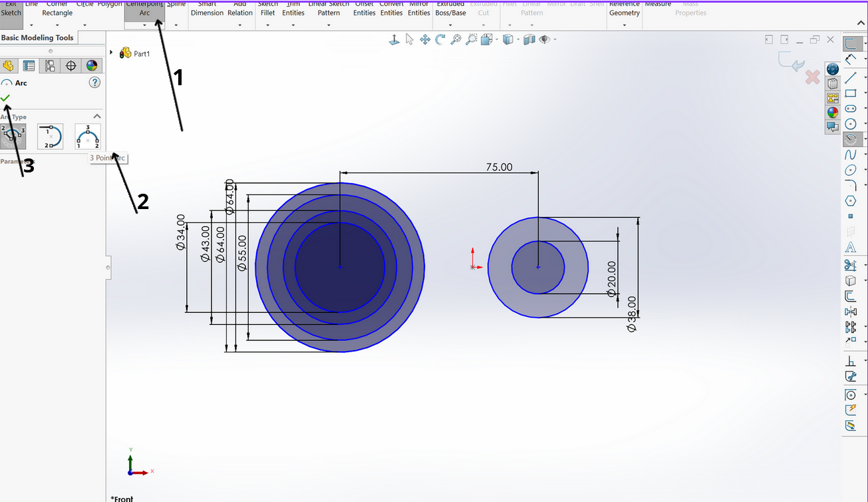This screenshot has height=502, width=868.
Task: Open Centerpoint Arc dropdown arrow
Action: click(x=144, y=25)
